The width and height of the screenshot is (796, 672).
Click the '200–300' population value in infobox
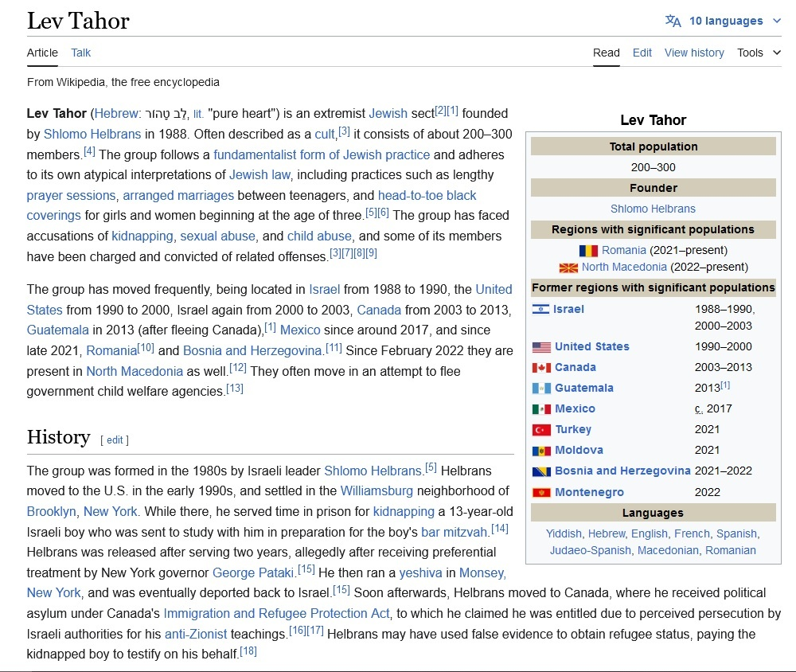pos(653,167)
